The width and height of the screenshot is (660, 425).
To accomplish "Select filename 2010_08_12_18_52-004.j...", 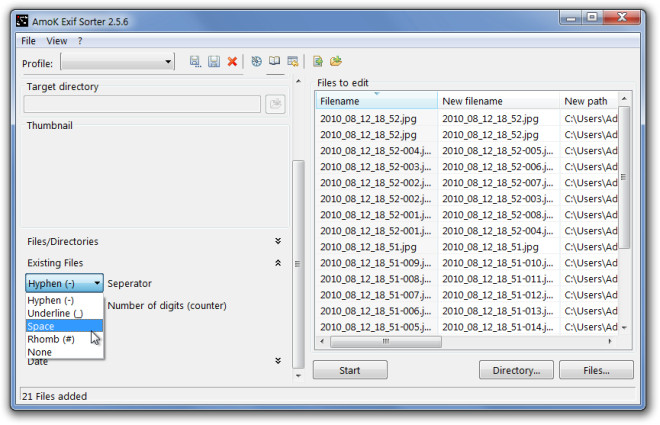I will tap(375, 151).
